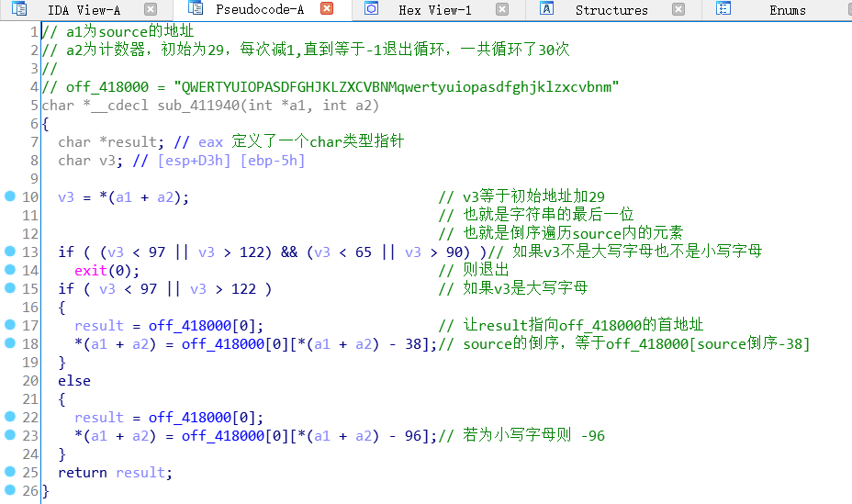Toggle breakpoint dot on line 26

coord(10,490)
